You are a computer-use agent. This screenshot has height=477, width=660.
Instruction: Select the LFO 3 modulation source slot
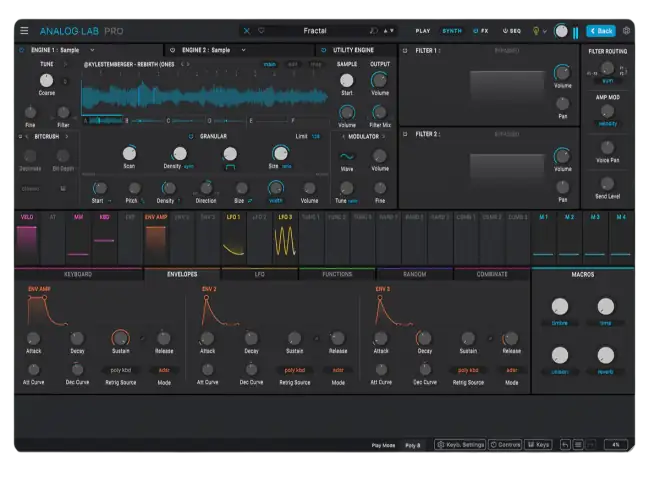pyautogui.click(x=285, y=236)
